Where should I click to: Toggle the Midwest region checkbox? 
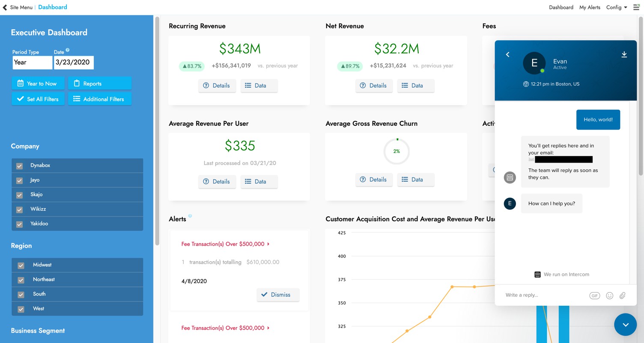click(21, 266)
